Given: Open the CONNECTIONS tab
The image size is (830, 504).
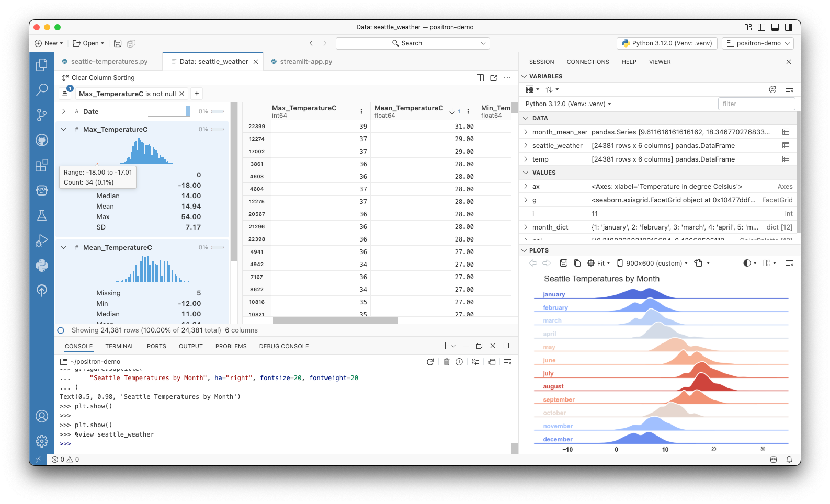Looking at the screenshot, I should 588,62.
